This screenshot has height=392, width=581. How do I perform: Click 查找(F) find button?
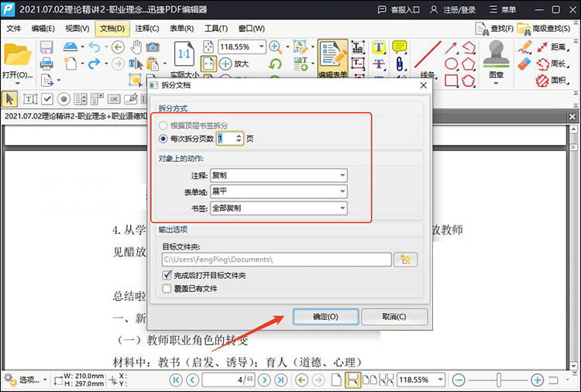495,29
